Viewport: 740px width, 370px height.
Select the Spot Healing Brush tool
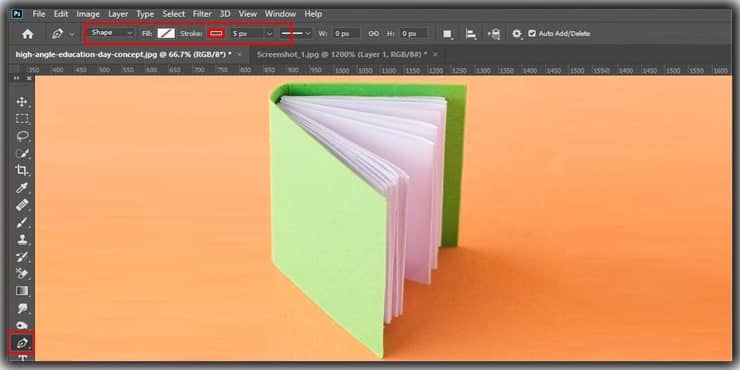[22, 205]
